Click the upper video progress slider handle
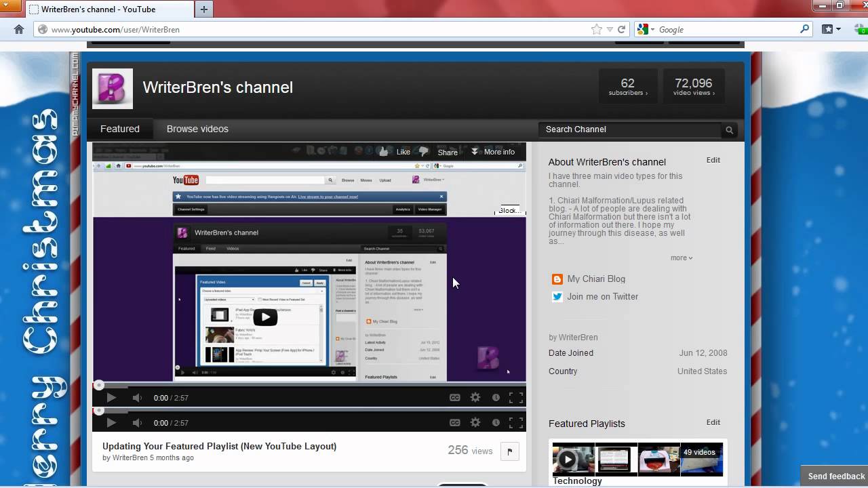The height and width of the screenshot is (488, 868). click(x=99, y=385)
